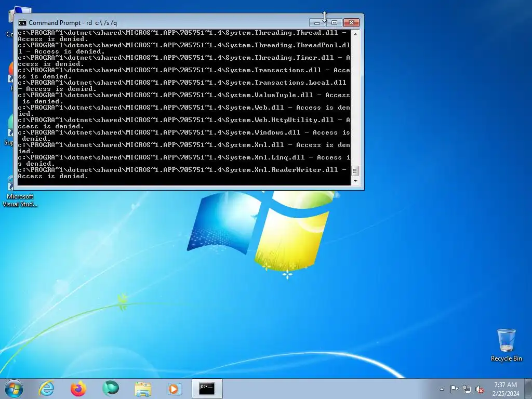This screenshot has width=532, height=399.
Task: Launch Internet Explorer from the taskbar
Action: [x=46, y=389]
